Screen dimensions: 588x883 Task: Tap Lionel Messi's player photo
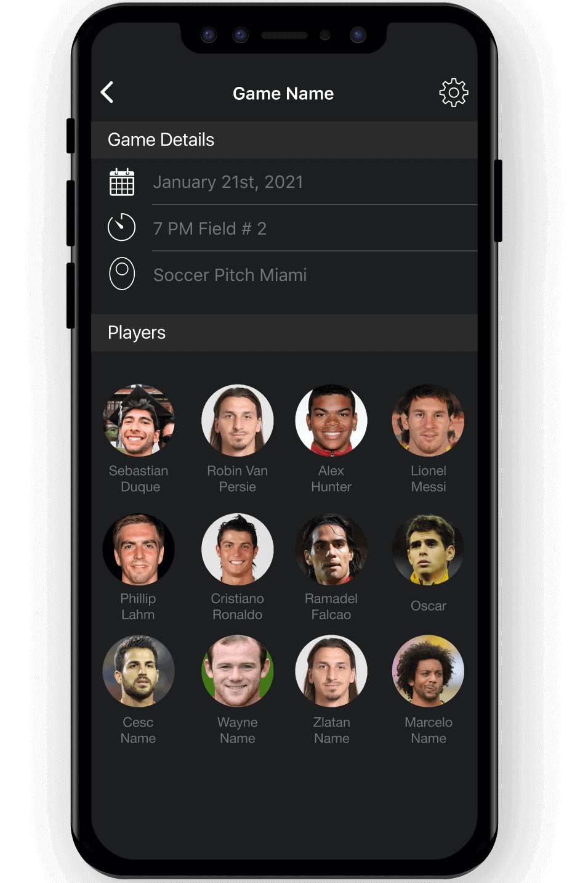pos(428,420)
